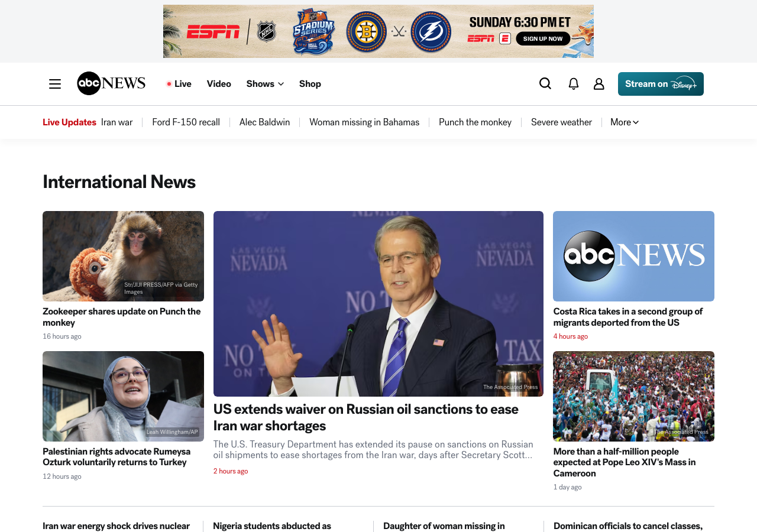Open the Severe weather topic
The height and width of the screenshot is (532, 757).
pyautogui.click(x=561, y=122)
